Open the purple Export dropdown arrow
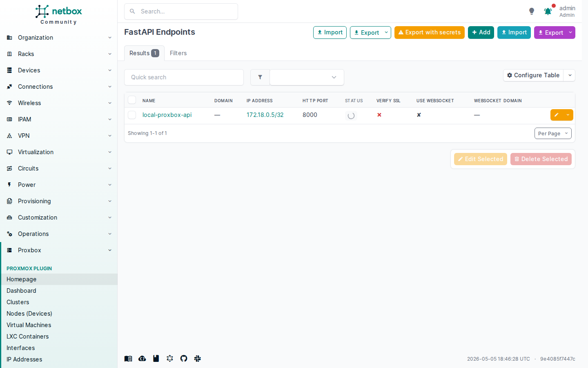588x368 pixels. (570, 32)
